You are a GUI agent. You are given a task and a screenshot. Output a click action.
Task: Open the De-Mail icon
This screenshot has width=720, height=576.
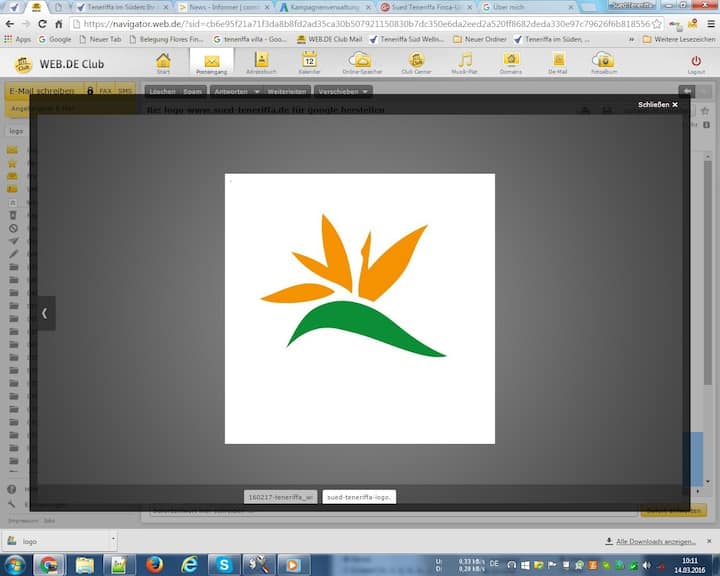[557, 63]
